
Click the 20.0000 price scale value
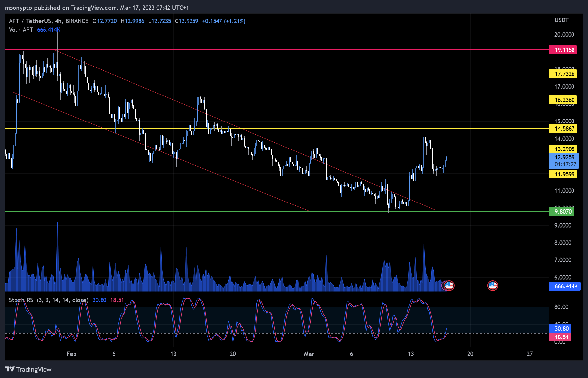[x=564, y=35]
